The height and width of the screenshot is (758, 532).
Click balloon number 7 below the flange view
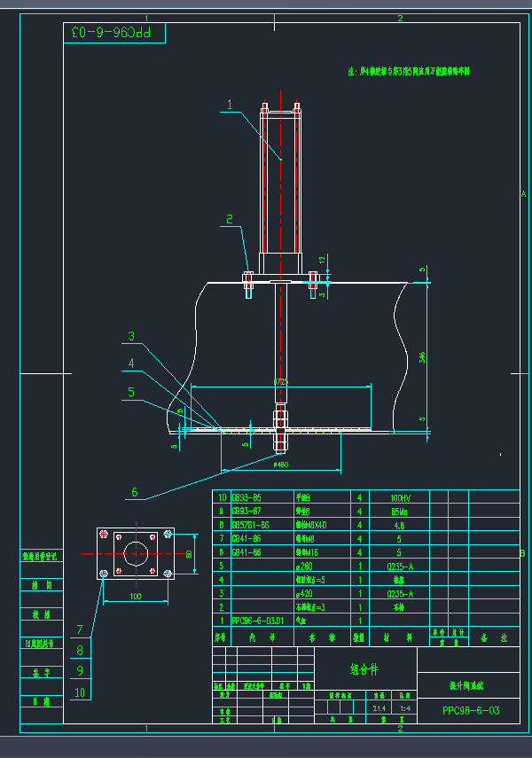click(x=80, y=629)
